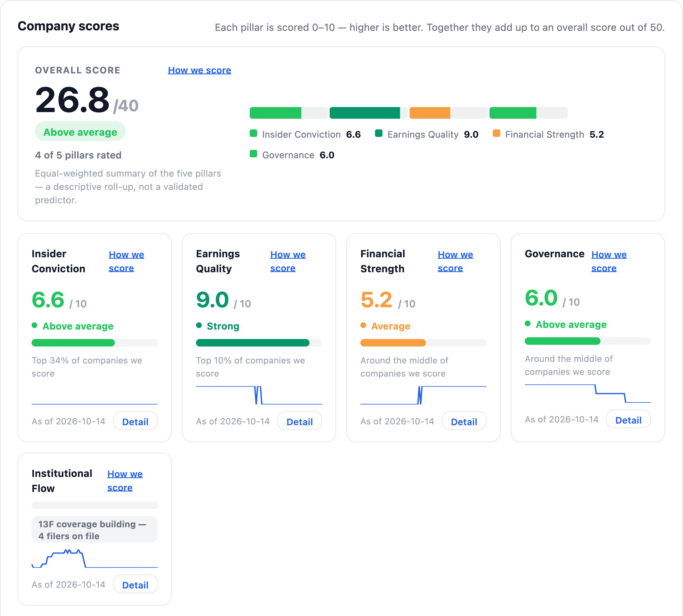The image size is (683, 616).
Task: Click the Earnings Quality legend color swatch
Action: pos(379,133)
